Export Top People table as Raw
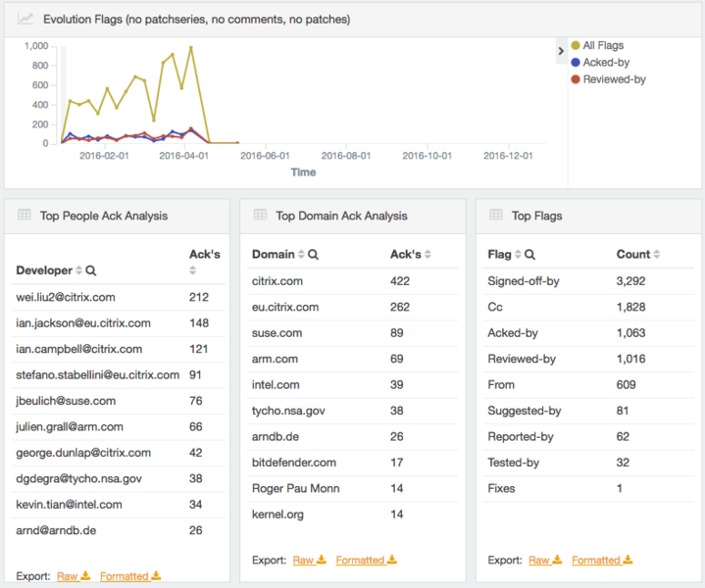 click(73, 576)
